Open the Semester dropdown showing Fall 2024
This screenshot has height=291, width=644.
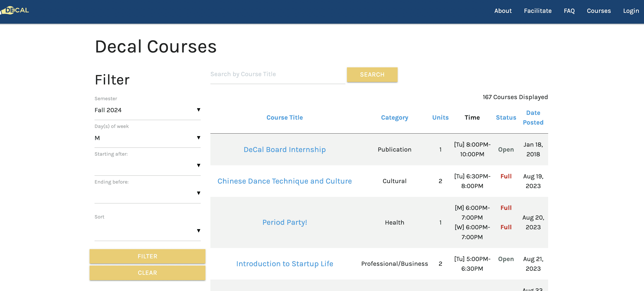147,110
